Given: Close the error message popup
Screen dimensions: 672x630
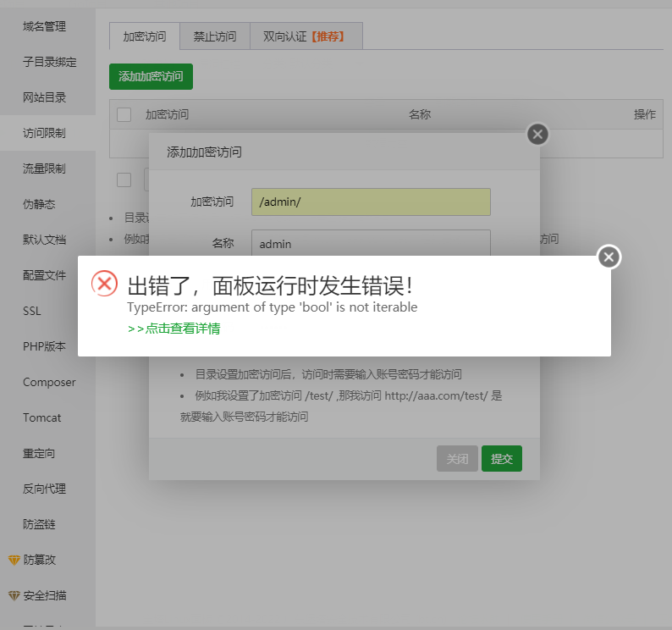Looking at the screenshot, I should coord(609,257).
